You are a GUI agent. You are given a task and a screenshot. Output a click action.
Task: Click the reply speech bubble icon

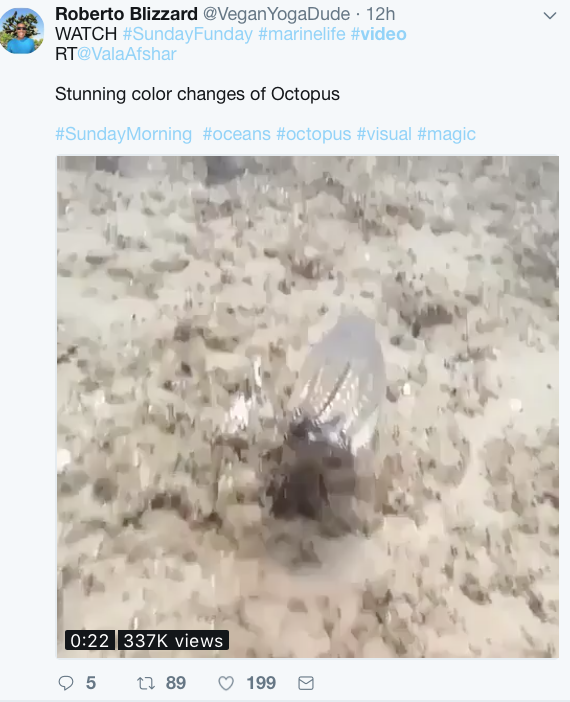[66, 683]
